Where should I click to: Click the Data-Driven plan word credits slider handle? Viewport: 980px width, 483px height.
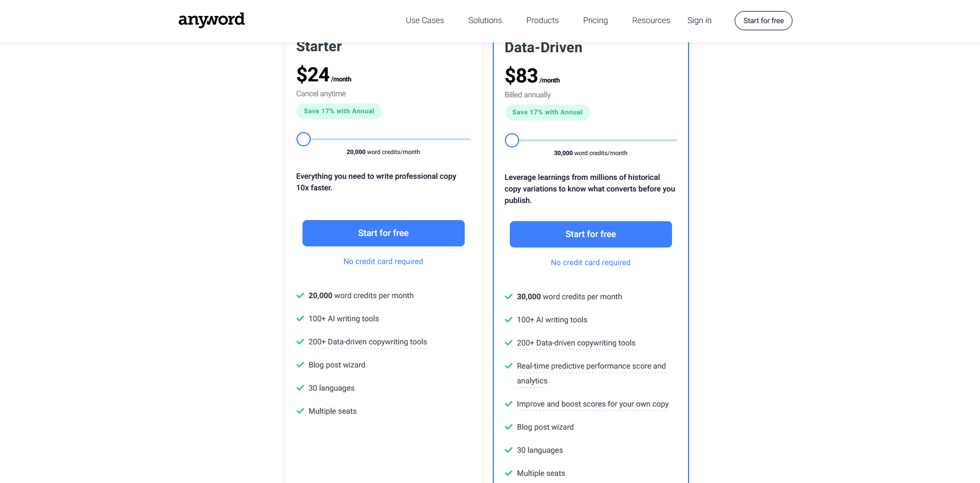click(512, 140)
